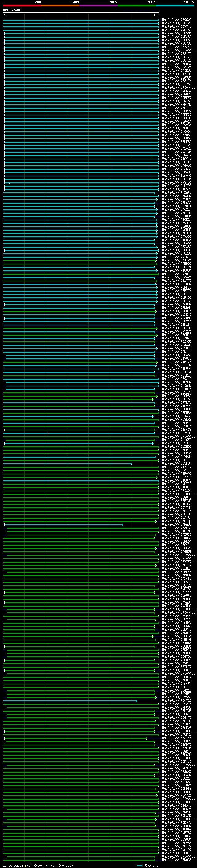Select hit label UniRef100_C0PAW5
Viewport: 197px width, 868px height.
click(177, 525)
